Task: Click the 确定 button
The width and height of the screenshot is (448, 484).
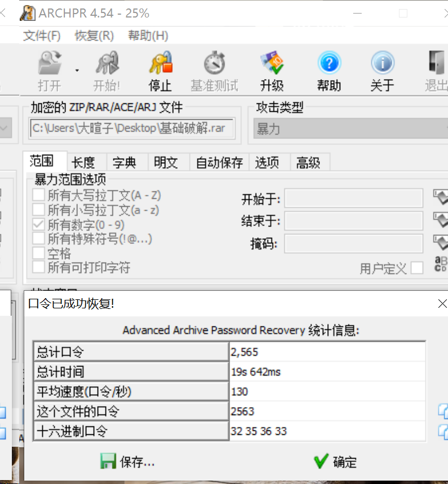Action: tap(335, 462)
